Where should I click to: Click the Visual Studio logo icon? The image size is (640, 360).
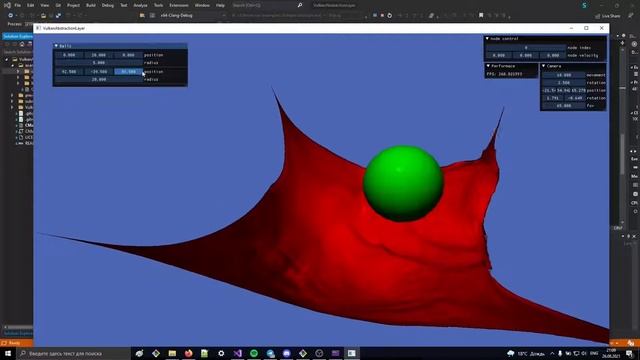7,5
